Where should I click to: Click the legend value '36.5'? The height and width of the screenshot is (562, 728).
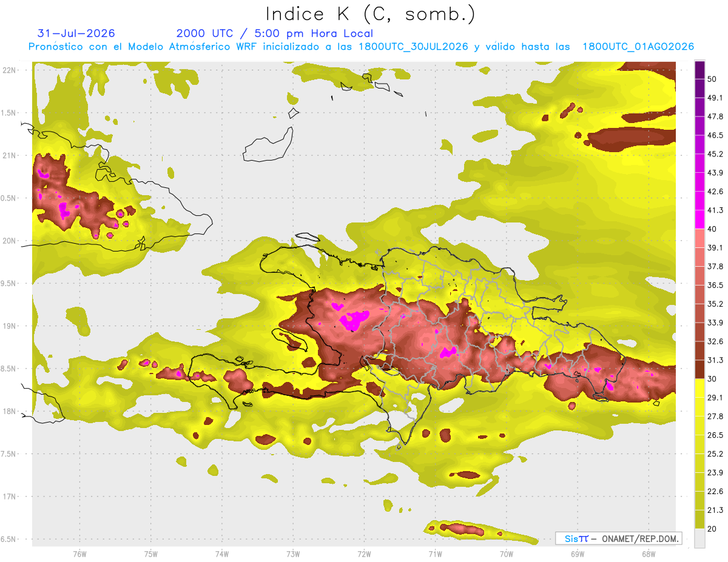(x=715, y=285)
